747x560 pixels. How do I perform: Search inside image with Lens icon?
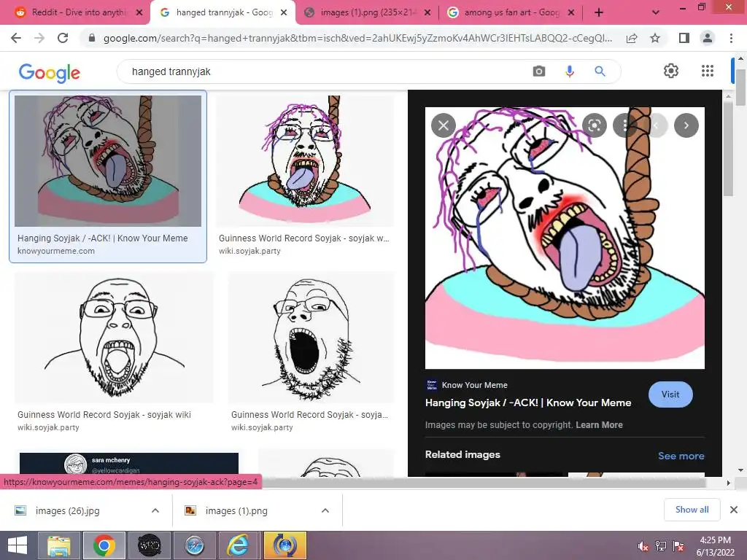pos(594,125)
